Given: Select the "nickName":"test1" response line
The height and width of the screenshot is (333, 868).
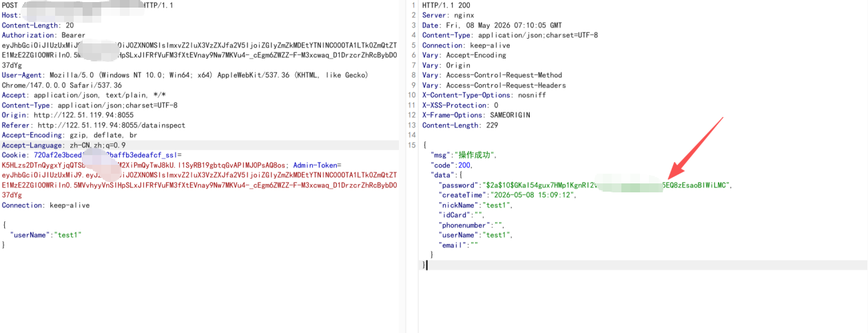Looking at the screenshot, I should tap(477, 205).
